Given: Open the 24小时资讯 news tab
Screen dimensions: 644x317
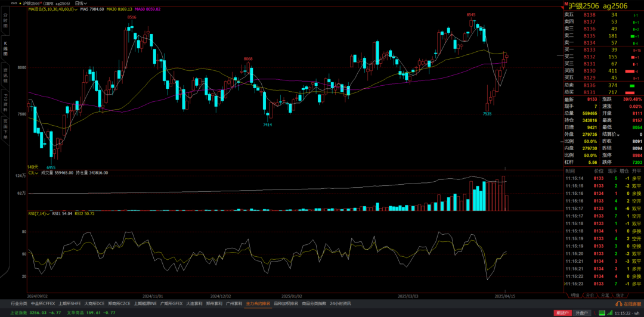Looking at the screenshot, I should pos(340,303).
